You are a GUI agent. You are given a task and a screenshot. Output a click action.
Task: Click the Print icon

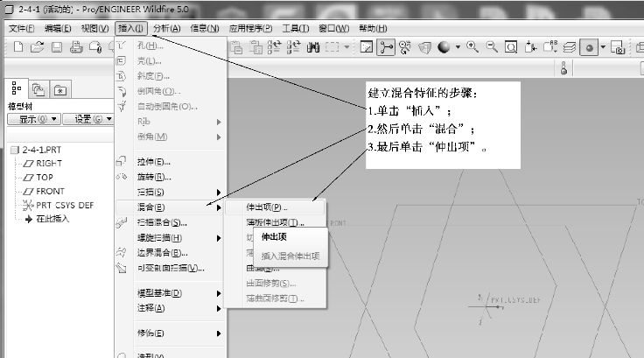[76, 47]
